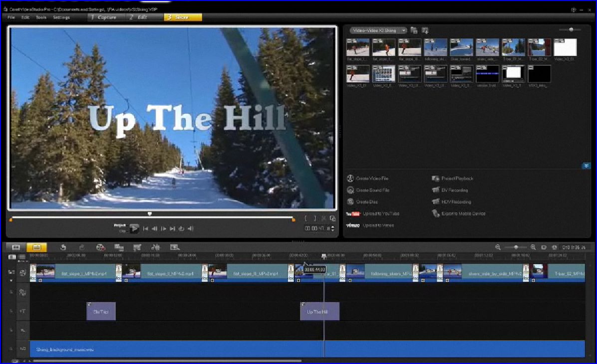Adjust the library thumbnail size slider
Viewport: 597px width, 364px height.
click(x=571, y=29)
